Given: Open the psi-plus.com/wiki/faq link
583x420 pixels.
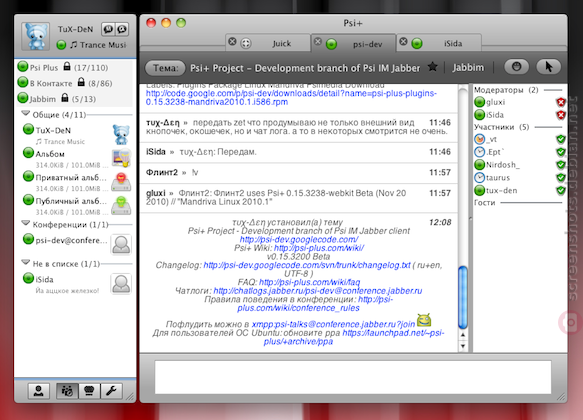Looking at the screenshot, I should 309,282.
